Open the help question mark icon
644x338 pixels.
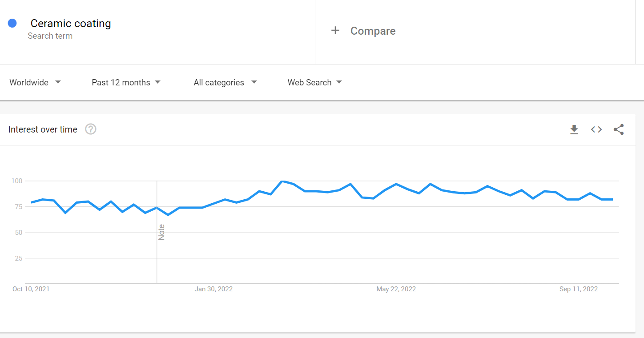point(91,129)
